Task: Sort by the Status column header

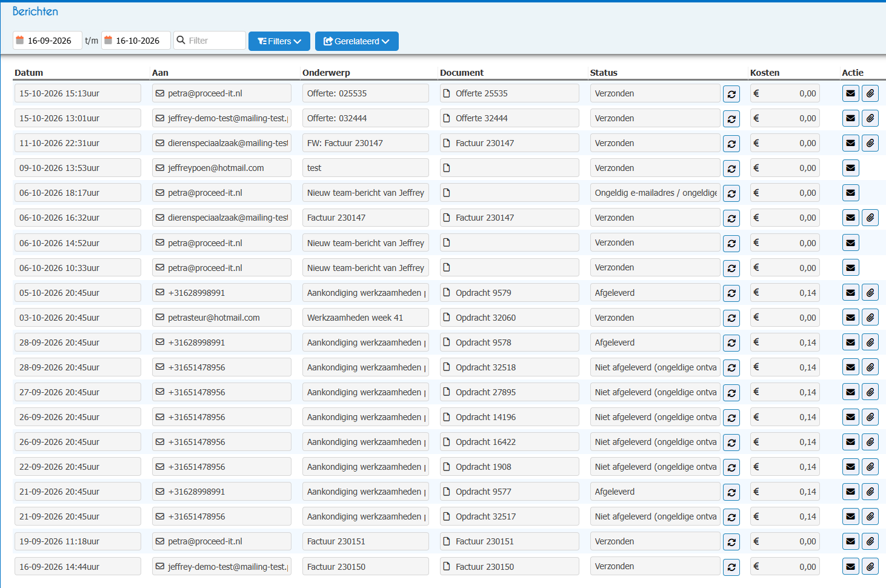Action: pyautogui.click(x=604, y=73)
